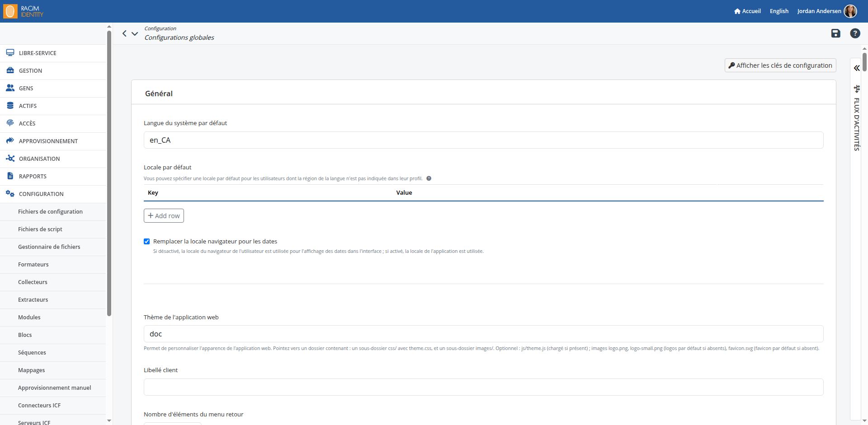Click the Approvisionnement arrow icon
This screenshot has width=868, height=425.
click(x=10, y=141)
